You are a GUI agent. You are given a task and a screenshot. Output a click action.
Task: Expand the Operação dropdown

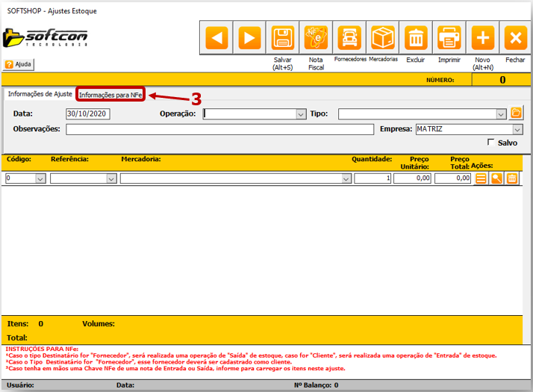(301, 114)
